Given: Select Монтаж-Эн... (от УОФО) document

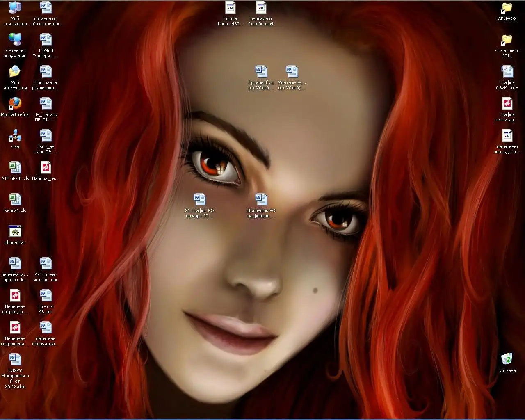Looking at the screenshot, I should pyautogui.click(x=292, y=78).
